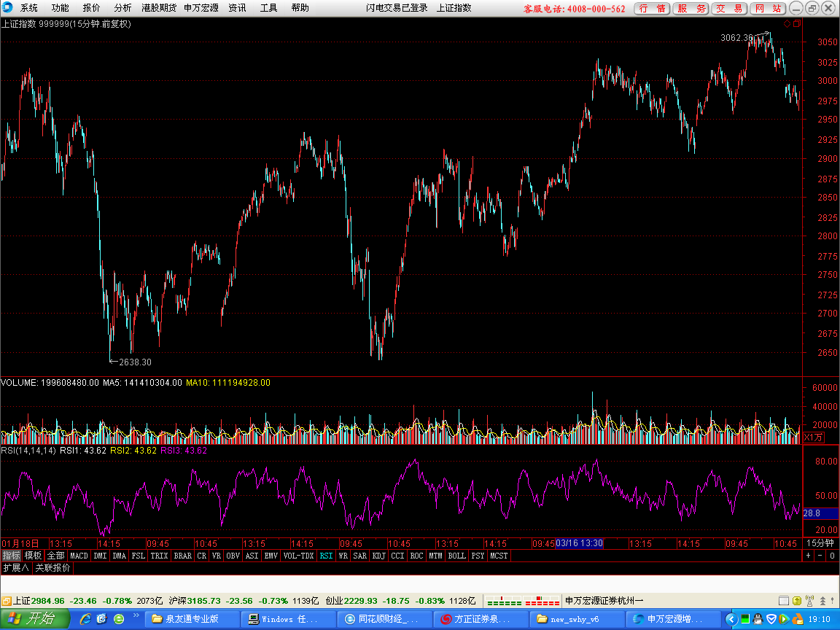Click the double up-arrow icon in the status bar
The image size is (840, 630).
click(822, 601)
